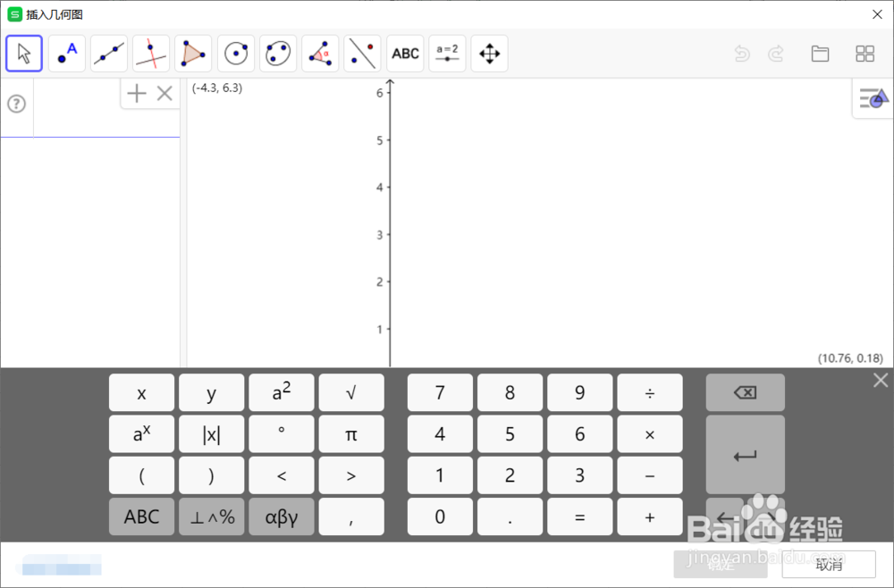Image resolution: width=894 pixels, height=588 pixels.
Task: Select the Angle tool
Action: tap(320, 54)
